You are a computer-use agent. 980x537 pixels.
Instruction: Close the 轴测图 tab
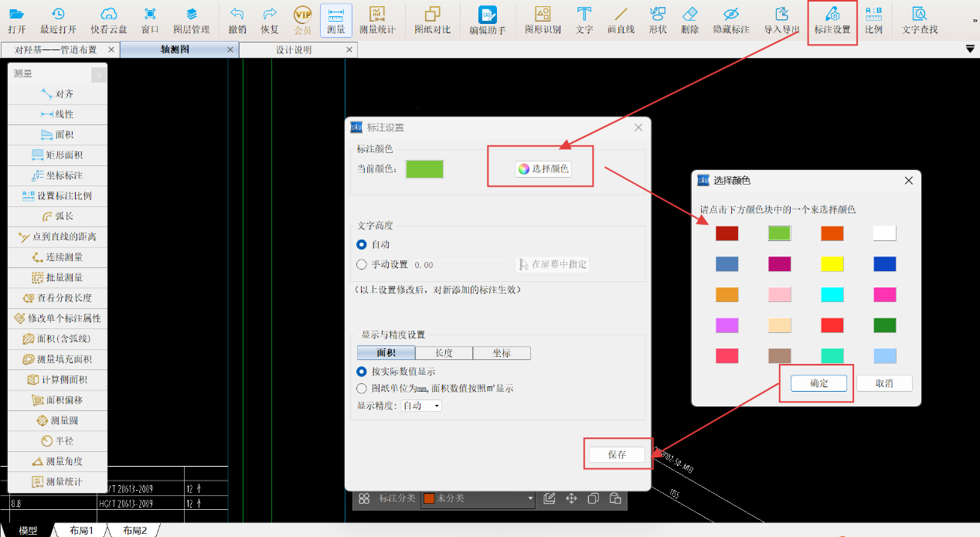point(230,49)
